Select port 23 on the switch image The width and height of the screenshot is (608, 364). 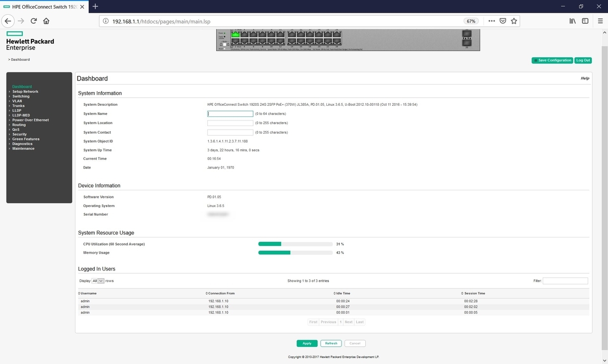pos(336,34)
